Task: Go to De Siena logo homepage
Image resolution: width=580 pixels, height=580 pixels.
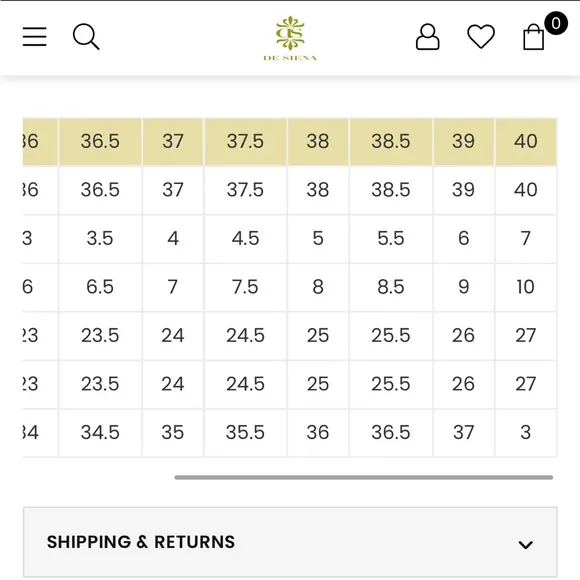Action: (x=290, y=38)
